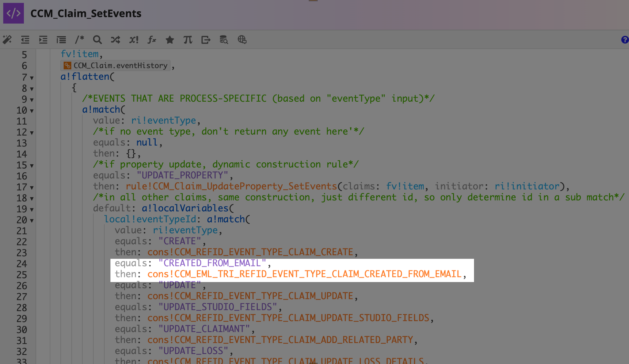Open help via the question mark icon

click(625, 40)
